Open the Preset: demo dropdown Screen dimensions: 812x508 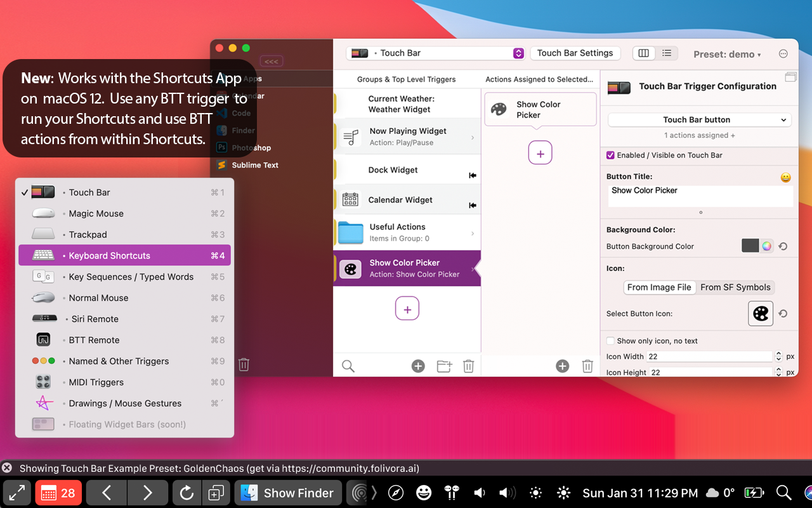pyautogui.click(x=727, y=55)
